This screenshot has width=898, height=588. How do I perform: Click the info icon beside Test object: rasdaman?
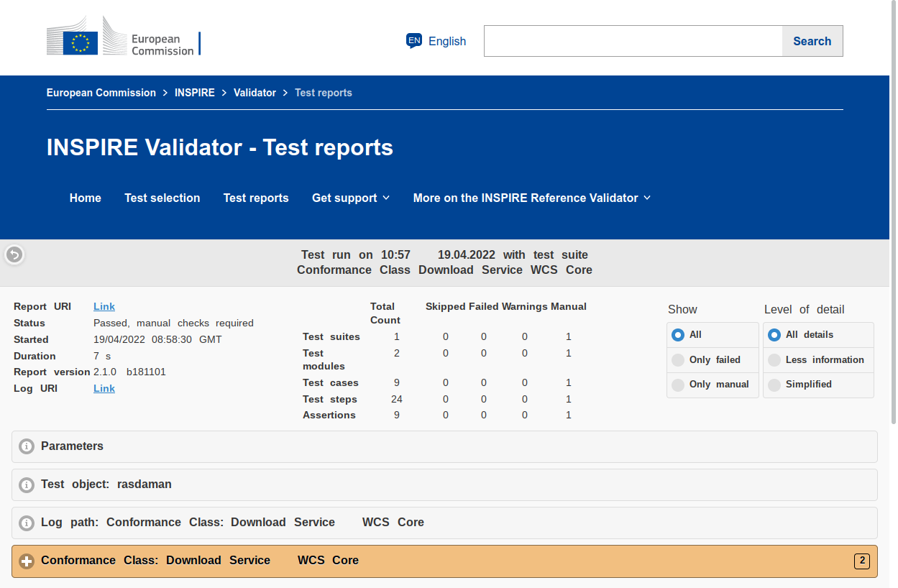[x=27, y=484]
